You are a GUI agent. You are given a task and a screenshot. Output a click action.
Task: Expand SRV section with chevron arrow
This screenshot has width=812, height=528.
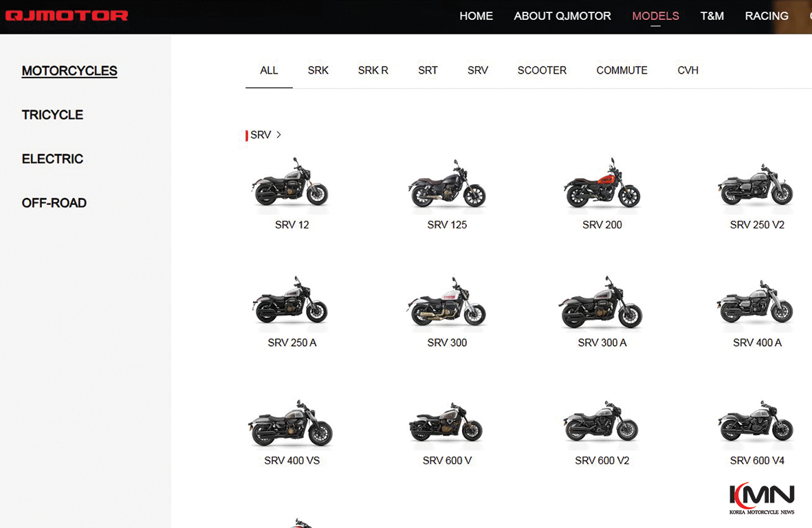coord(278,135)
